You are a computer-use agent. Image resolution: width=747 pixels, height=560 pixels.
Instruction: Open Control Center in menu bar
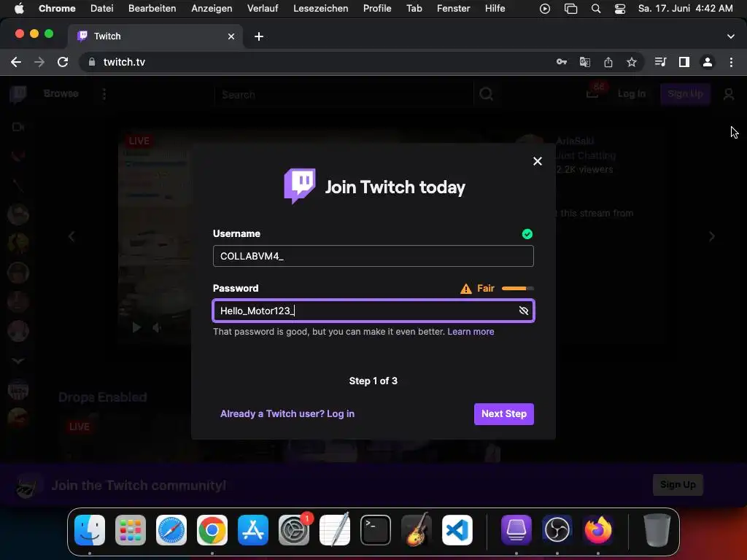coord(620,9)
